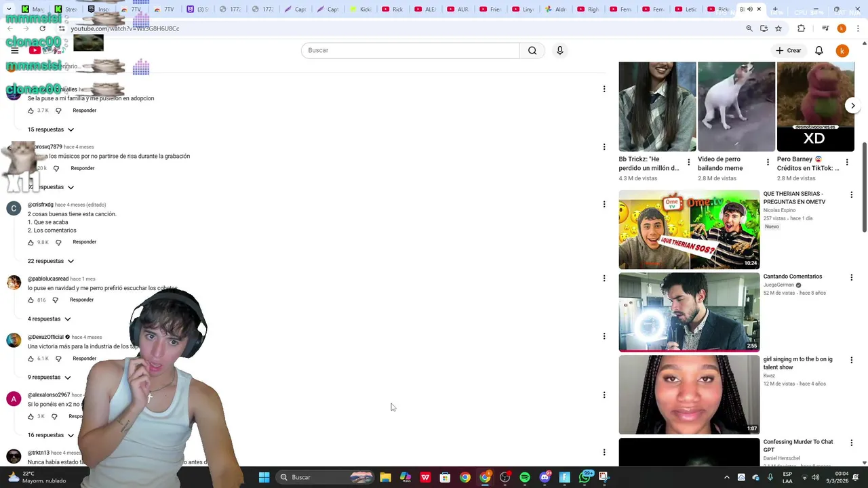868x488 pixels.
Task: Like the @pablolucasread comment
Action: (31, 300)
